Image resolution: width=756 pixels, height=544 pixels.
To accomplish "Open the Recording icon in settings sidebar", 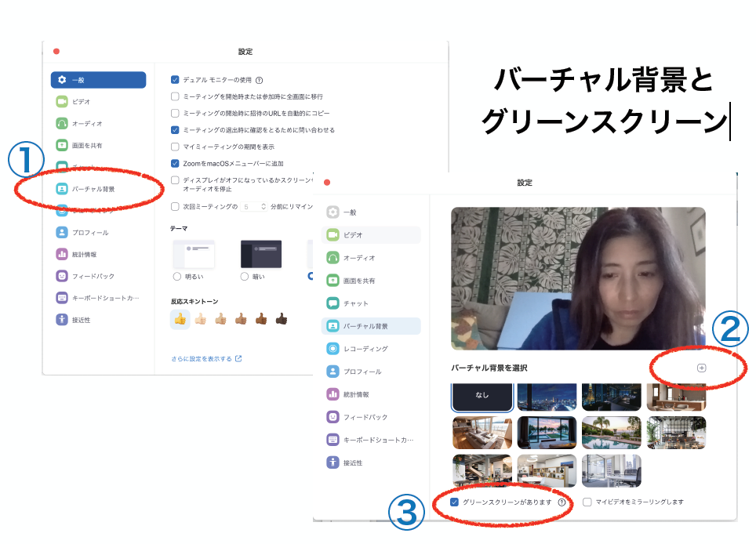I will click(x=333, y=349).
